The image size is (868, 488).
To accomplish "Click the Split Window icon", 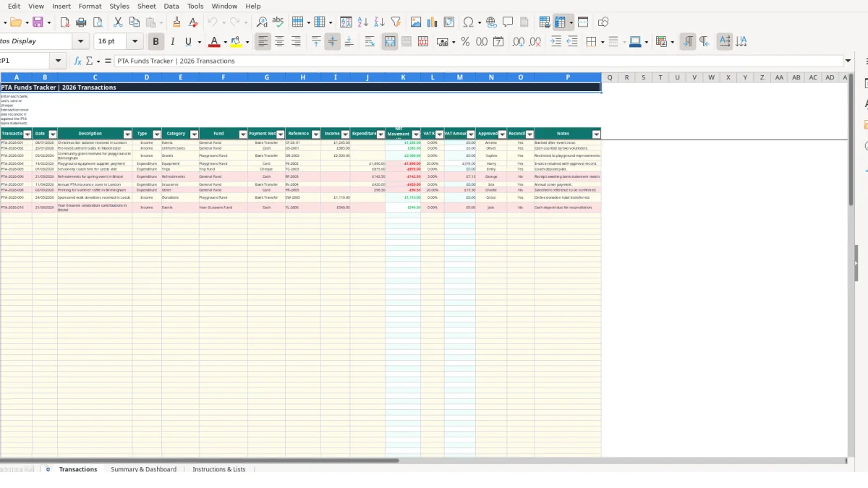I will (583, 22).
